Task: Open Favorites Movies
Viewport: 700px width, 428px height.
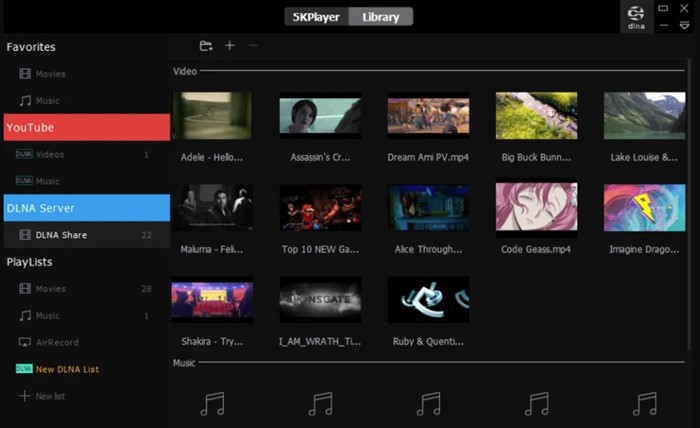Action: (87, 74)
